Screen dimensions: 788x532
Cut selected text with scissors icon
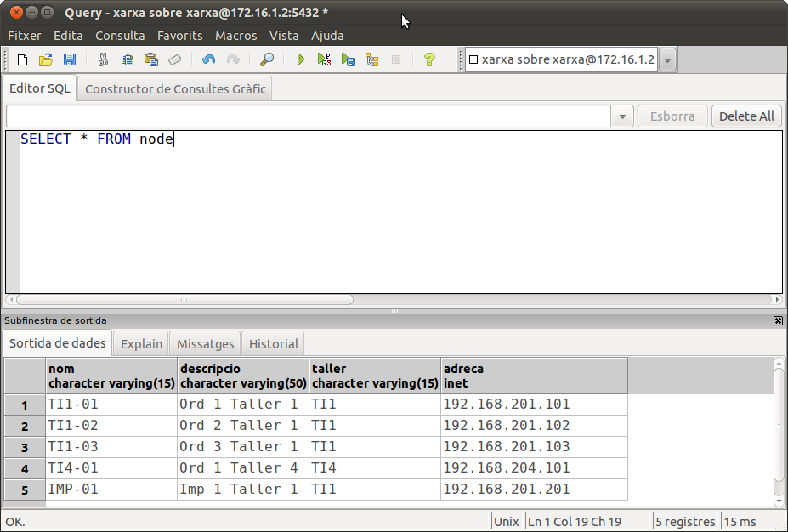pyautogui.click(x=103, y=59)
